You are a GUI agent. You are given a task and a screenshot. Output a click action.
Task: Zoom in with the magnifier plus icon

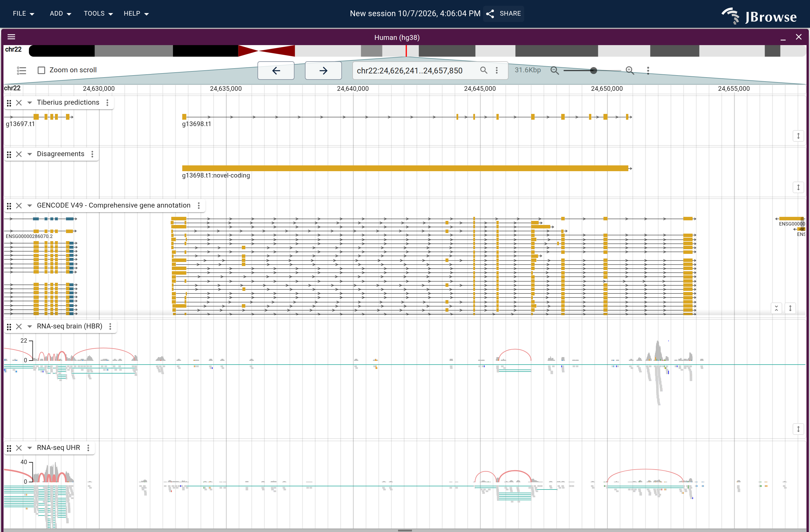coord(630,71)
